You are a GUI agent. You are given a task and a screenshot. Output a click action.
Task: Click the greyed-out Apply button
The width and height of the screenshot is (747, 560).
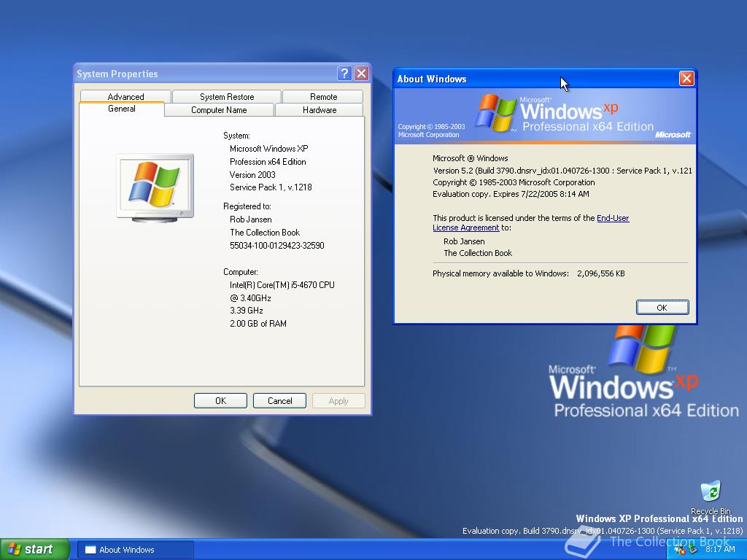tap(338, 401)
